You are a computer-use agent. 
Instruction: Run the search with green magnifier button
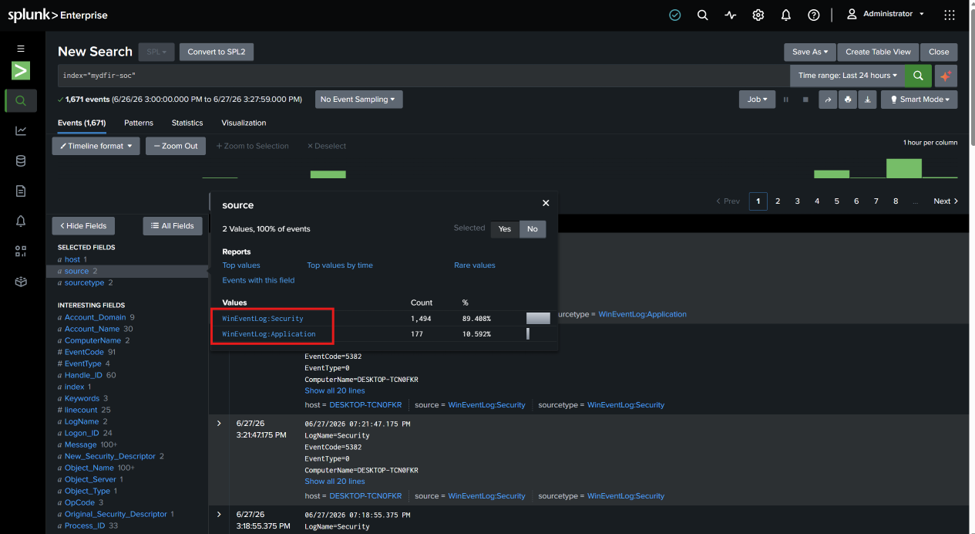tap(918, 76)
